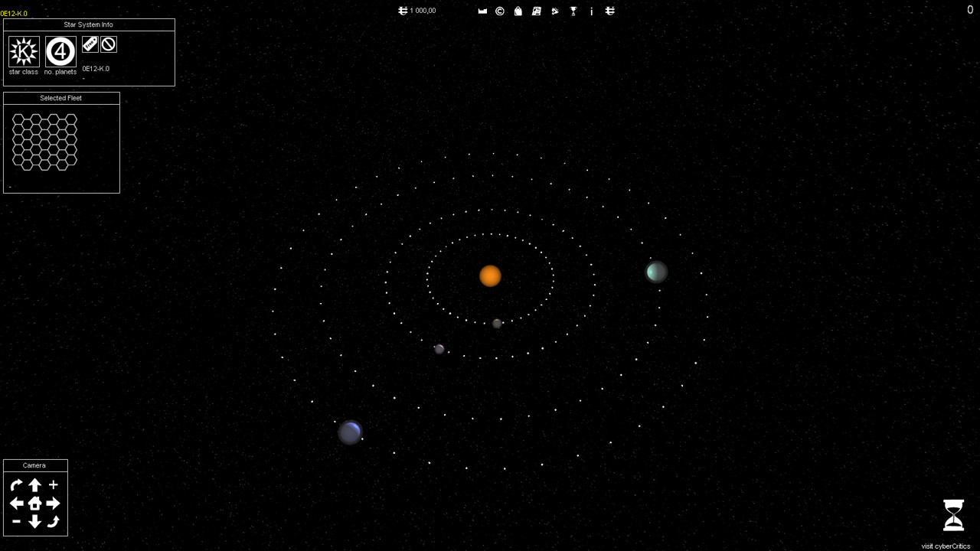The width and height of the screenshot is (980, 551).
Task: Pan the camera down using the down arrow
Action: (x=34, y=521)
